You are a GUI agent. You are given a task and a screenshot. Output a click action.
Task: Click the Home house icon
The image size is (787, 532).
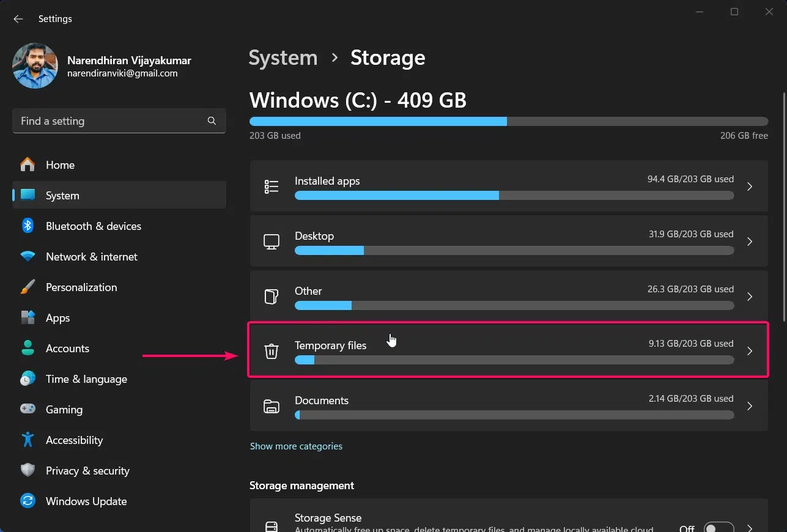(x=28, y=164)
